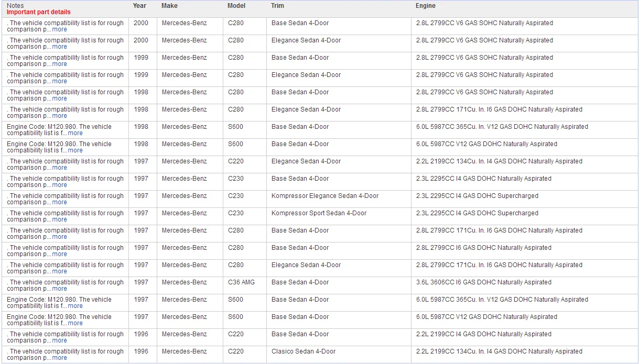Click the Engine column header
This screenshot has height=364, width=639.
pos(426,6)
